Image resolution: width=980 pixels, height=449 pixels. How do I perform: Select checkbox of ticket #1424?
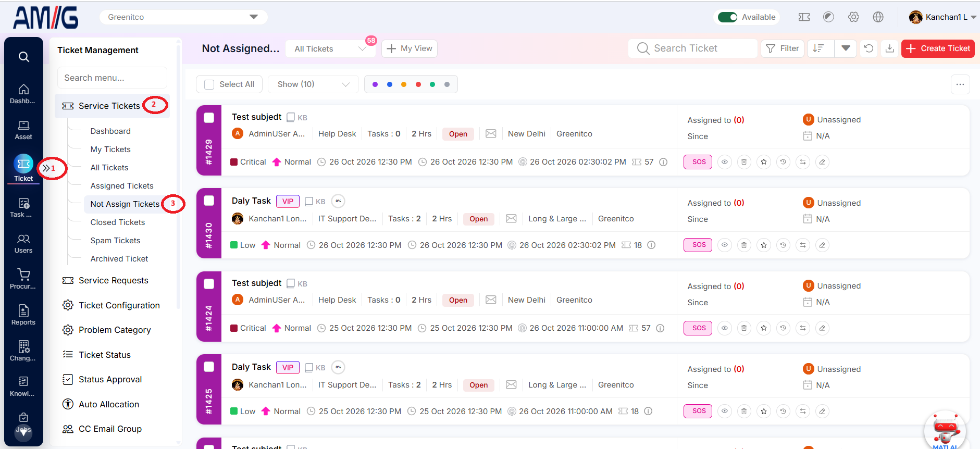209,284
